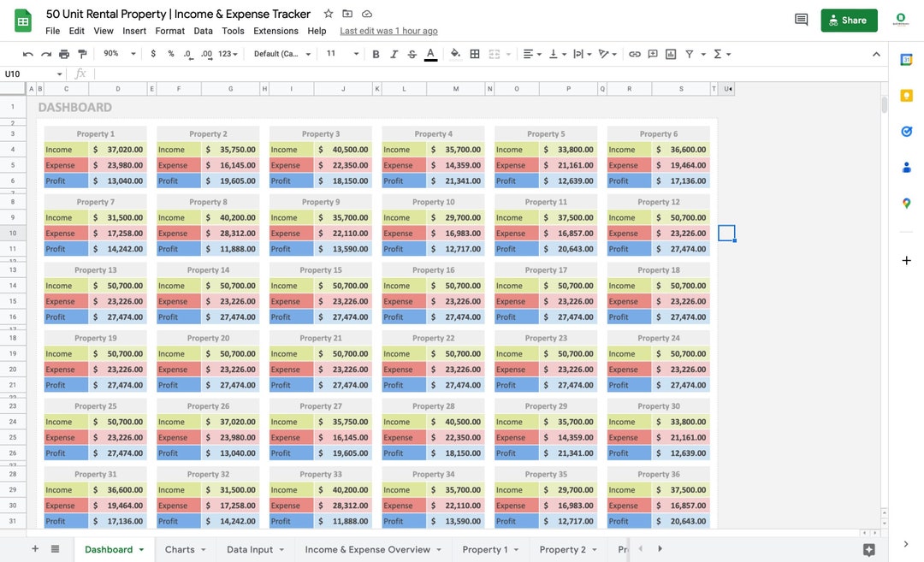Insert a link using the toolbar icon
Screen dimensions: 924x562
point(635,53)
